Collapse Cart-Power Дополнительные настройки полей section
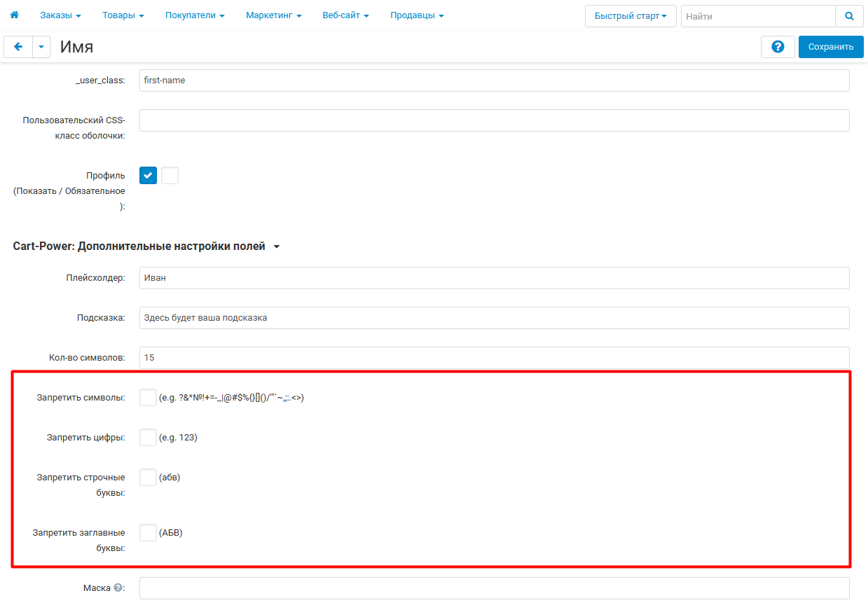 click(x=146, y=246)
